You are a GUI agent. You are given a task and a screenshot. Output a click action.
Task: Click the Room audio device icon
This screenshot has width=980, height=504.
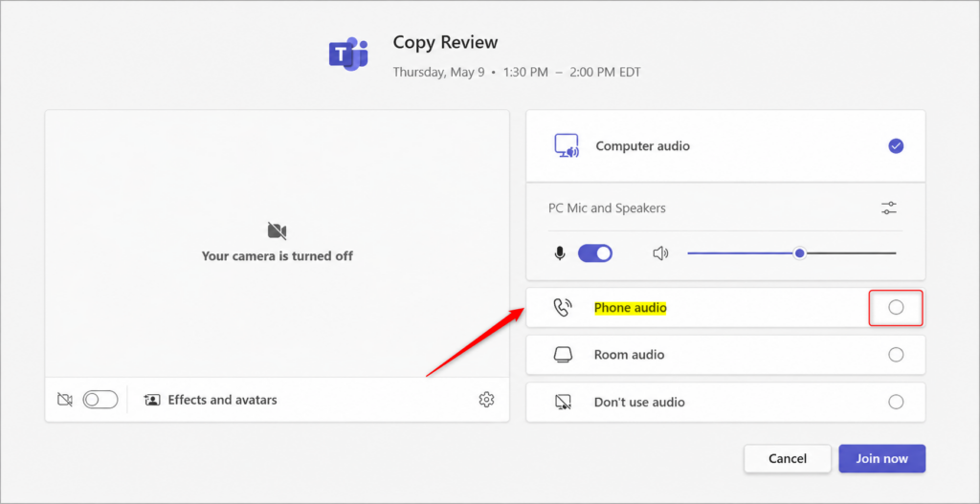tap(563, 355)
